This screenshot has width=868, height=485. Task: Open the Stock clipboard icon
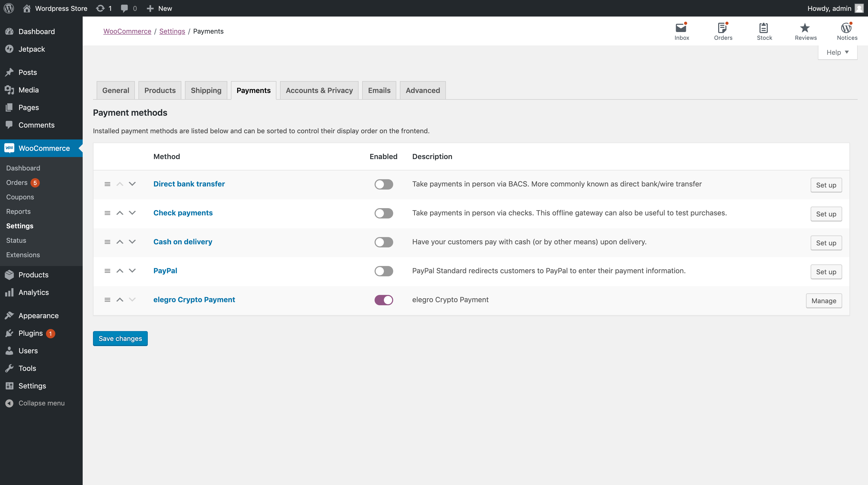[x=764, y=28]
